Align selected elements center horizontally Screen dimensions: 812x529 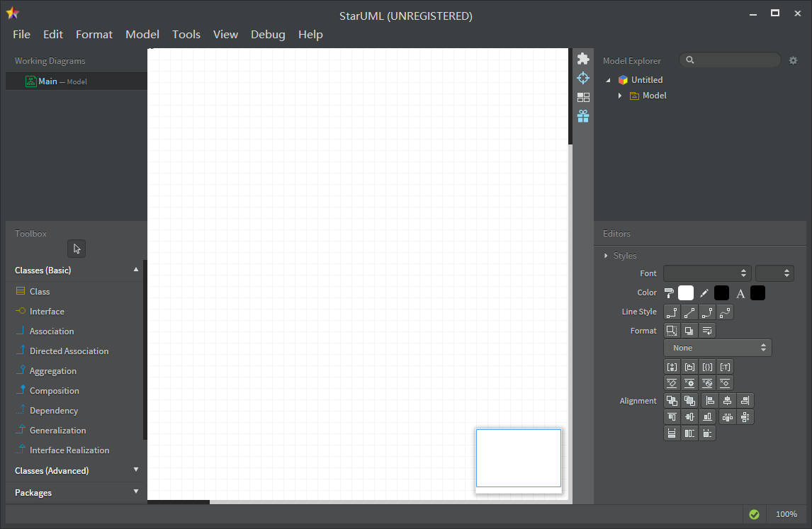(x=728, y=401)
